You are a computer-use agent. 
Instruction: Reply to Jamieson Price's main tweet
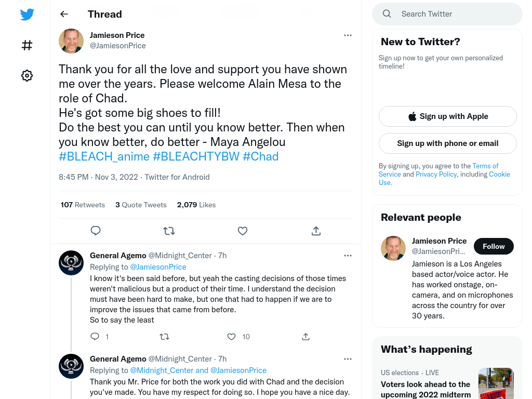tap(96, 231)
